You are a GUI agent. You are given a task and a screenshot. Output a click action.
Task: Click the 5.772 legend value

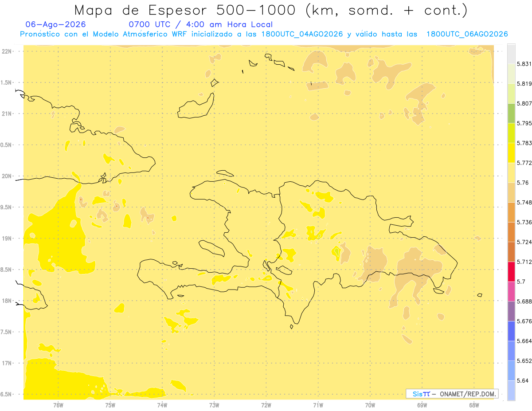click(x=524, y=163)
